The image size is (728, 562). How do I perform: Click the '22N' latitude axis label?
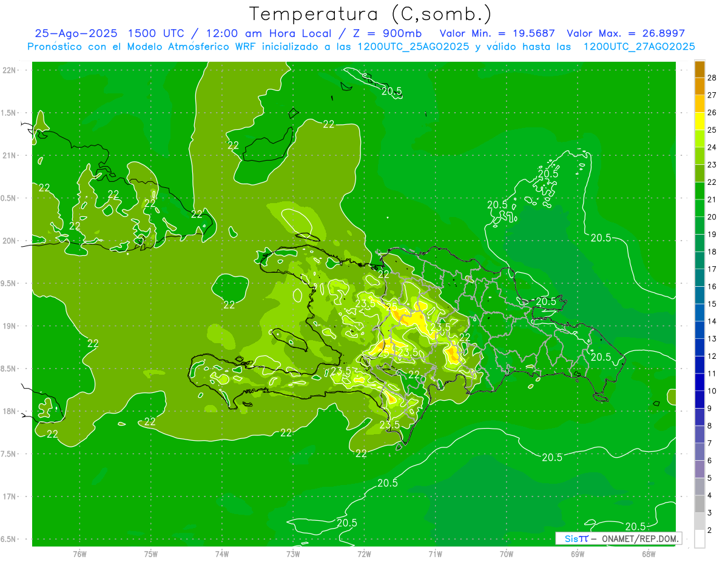coord(10,70)
